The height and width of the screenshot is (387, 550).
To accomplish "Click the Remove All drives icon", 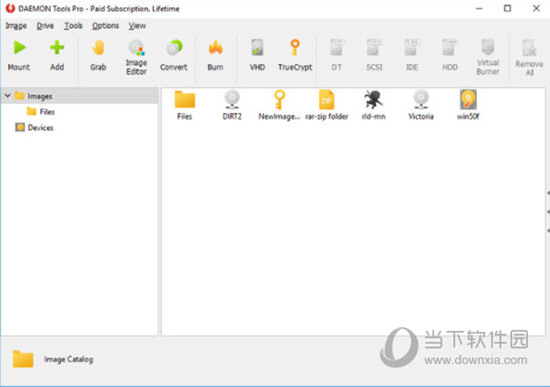I will point(529,48).
